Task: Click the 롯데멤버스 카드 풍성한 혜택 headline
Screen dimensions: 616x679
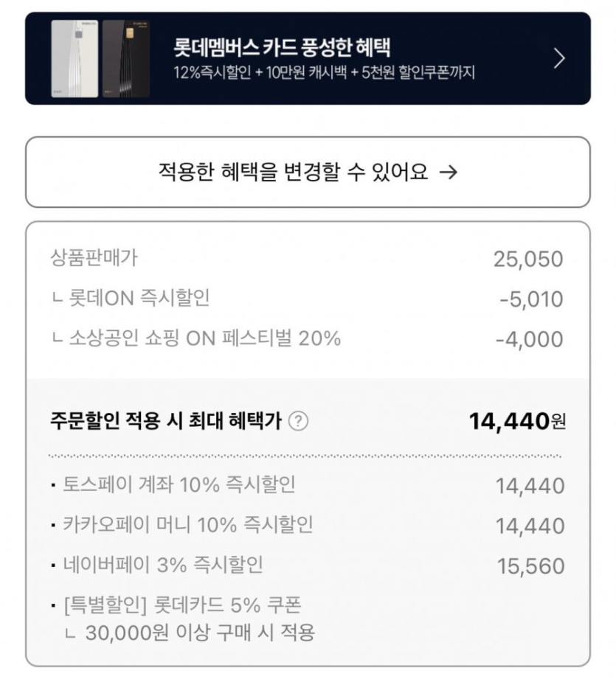Action: 282,49
